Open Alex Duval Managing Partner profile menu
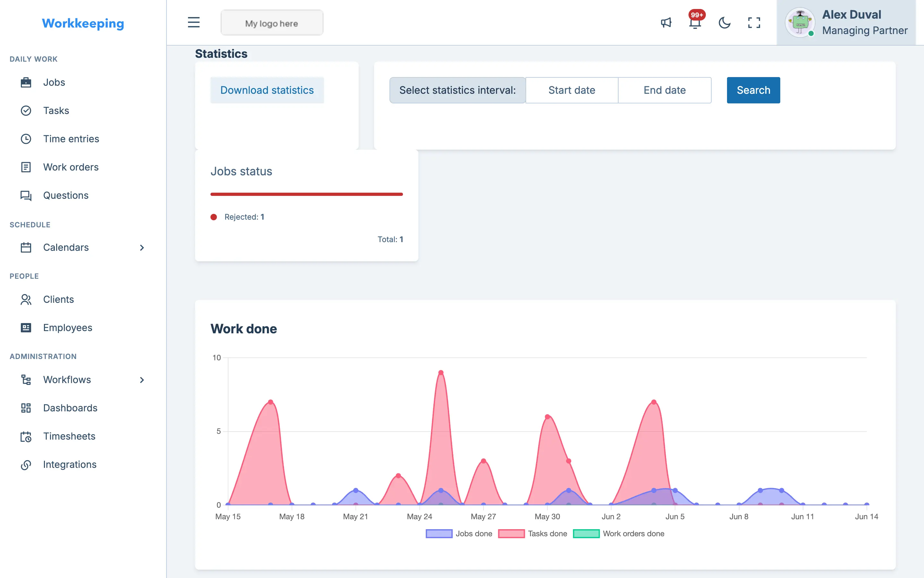Image resolution: width=924 pixels, height=578 pixels. tap(846, 22)
